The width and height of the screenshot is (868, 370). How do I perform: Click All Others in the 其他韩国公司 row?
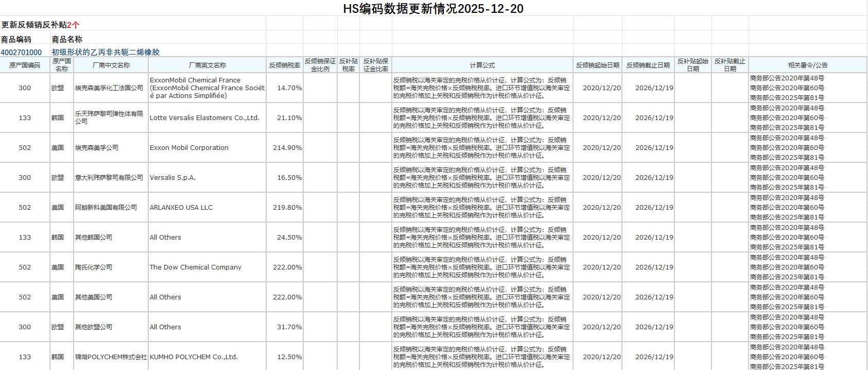click(x=207, y=238)
